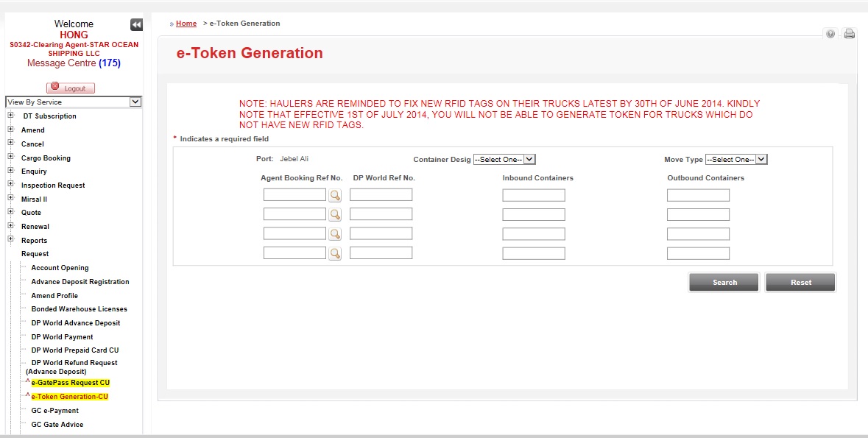Expand the Inspection Request tree node
The image size is (868, 438).
pos(10,185)
